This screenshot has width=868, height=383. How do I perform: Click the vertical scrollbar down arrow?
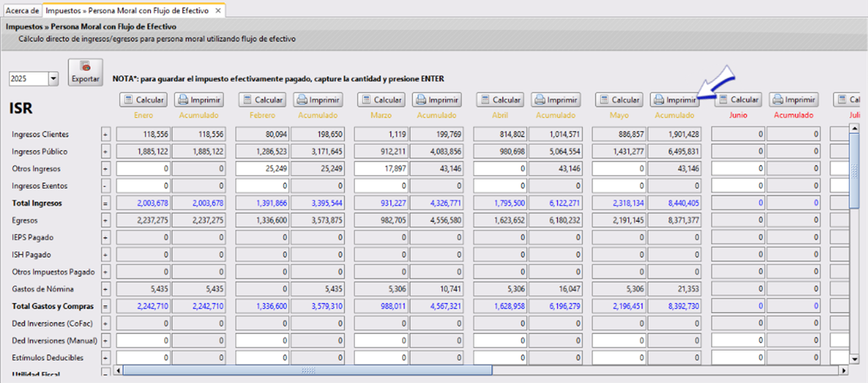(853, 358)
